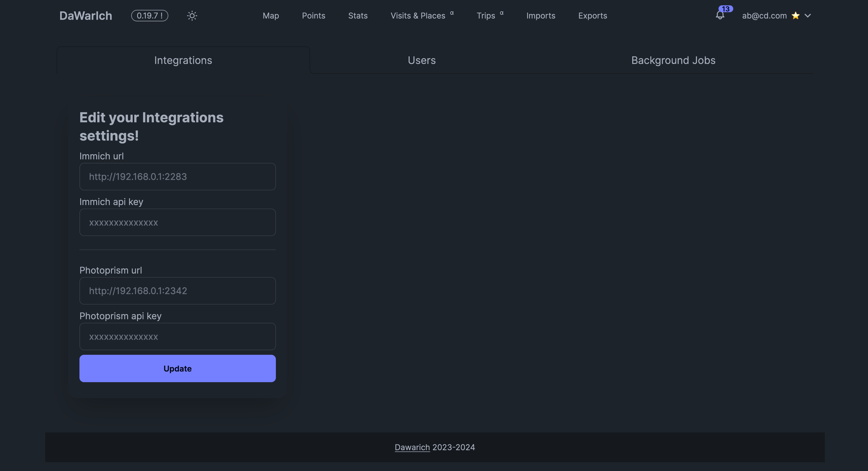Click the gold star next to email

coord(796,16)
